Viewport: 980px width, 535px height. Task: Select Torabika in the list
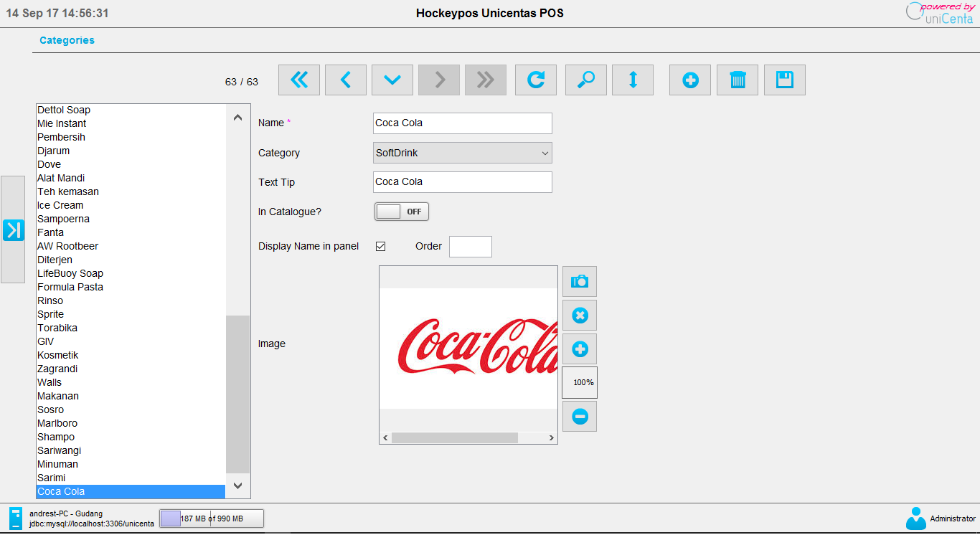point(131,328)
